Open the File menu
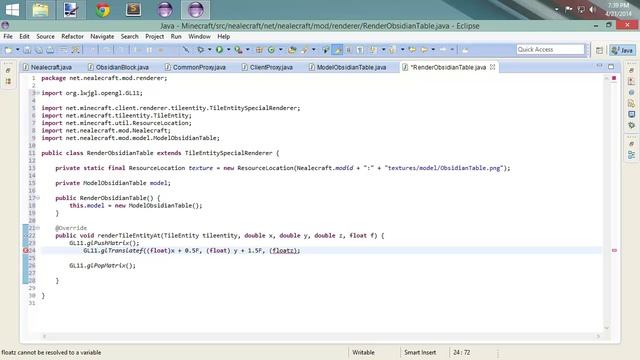 tap(8, 36)
